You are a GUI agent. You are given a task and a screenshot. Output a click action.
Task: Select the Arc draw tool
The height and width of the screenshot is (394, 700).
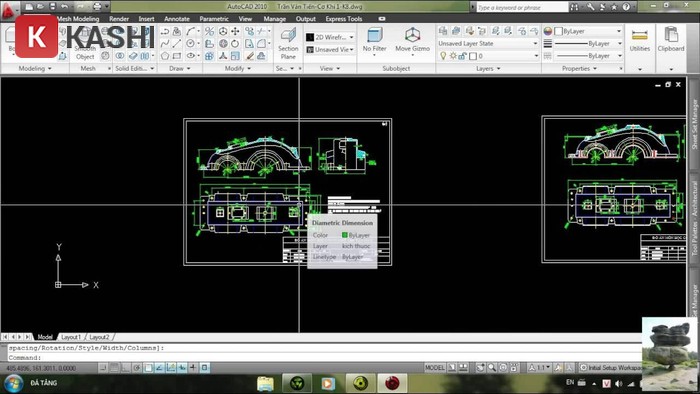click(191, 31)
